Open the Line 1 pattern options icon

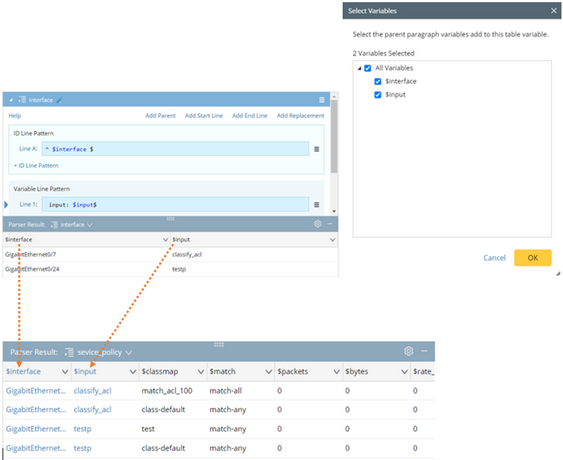click(x=317, y=205)
